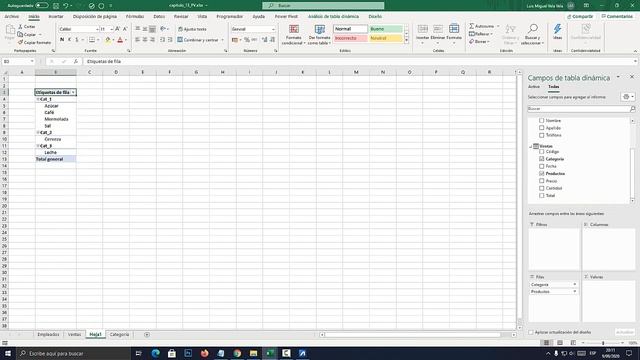Screen dimensions: 640x360
Task: Click Combinar y centrar
Action: coord(198,40)
